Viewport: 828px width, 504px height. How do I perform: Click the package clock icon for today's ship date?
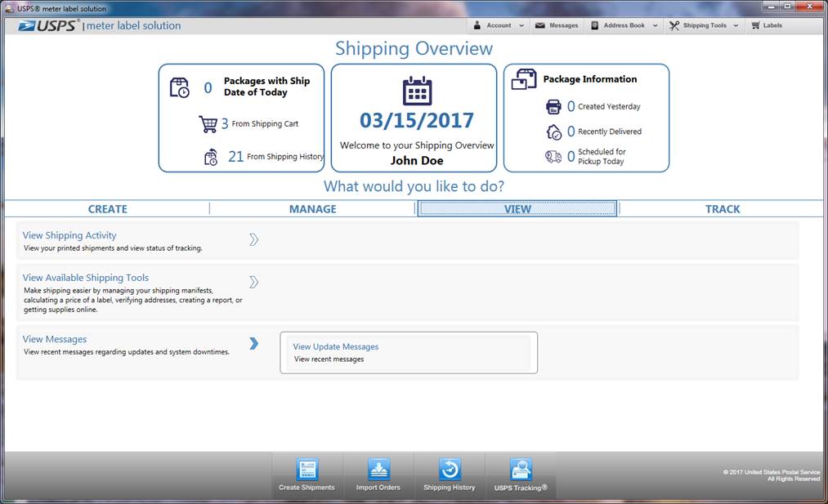[180, 87]
